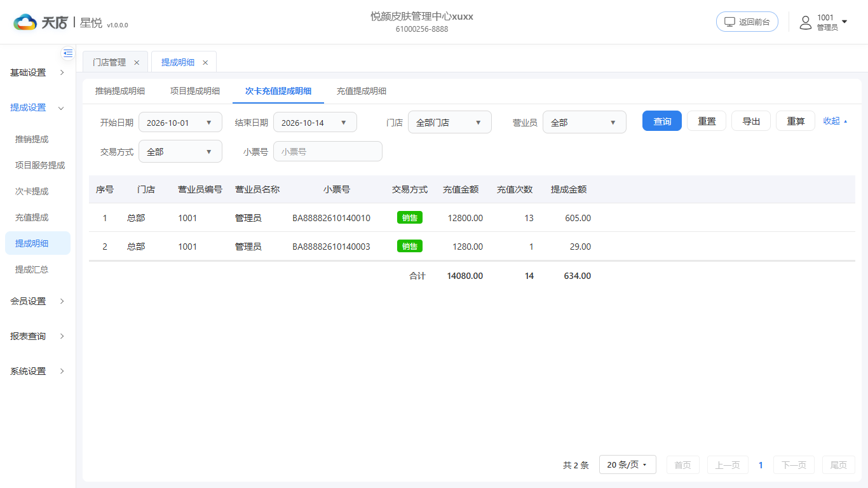Click the 重置 button
This screenshot has height=488, width=868.
pos(707,121)
